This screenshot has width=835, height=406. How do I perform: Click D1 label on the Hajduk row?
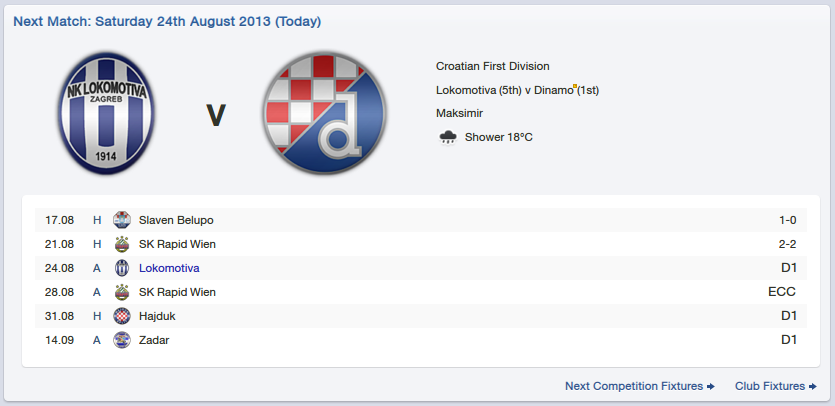789,316
